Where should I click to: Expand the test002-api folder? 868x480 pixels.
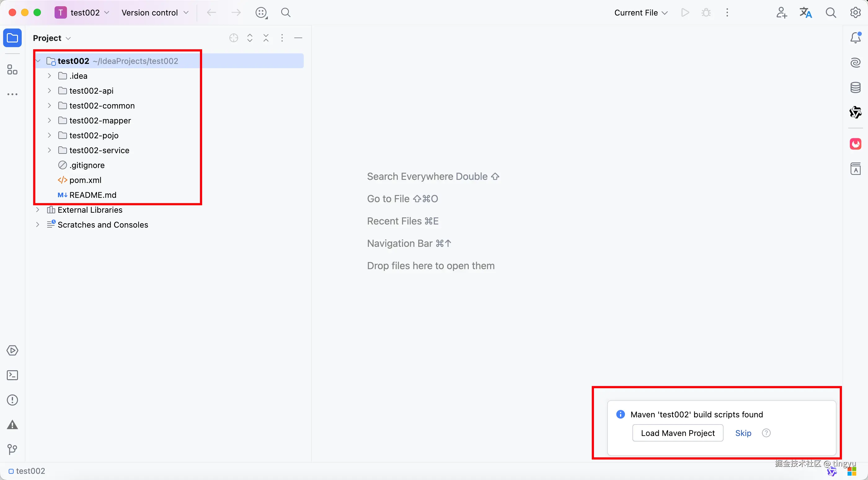click(x=50, y=91)
